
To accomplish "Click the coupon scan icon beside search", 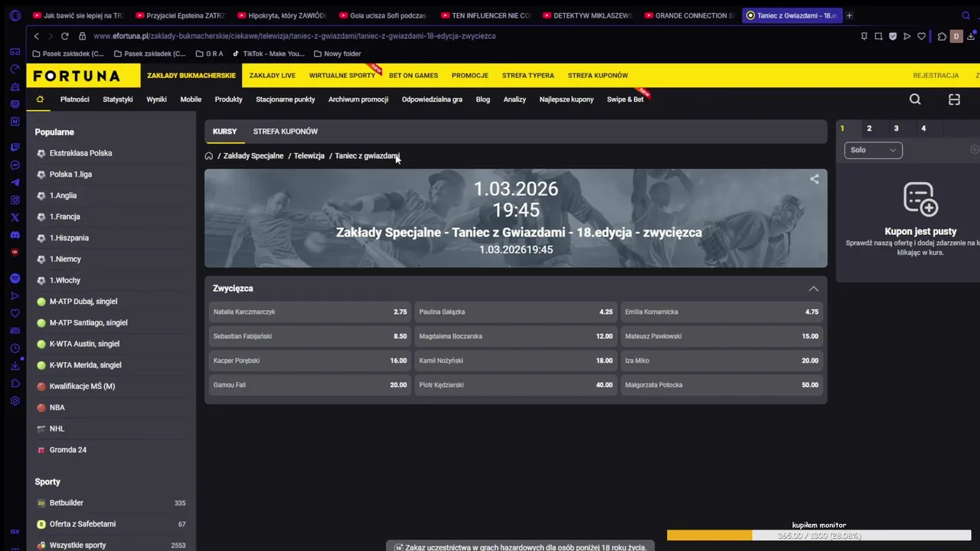I will pyautogui.click(x=954, y=99).
